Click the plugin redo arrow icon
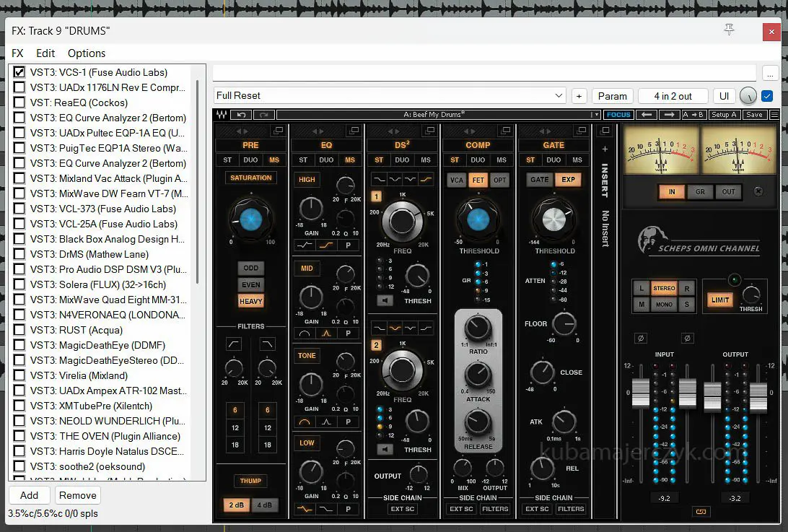 pos(264,115)
